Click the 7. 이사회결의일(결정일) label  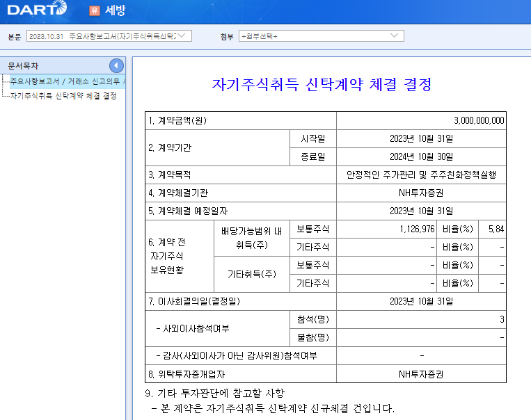point(194,301)
